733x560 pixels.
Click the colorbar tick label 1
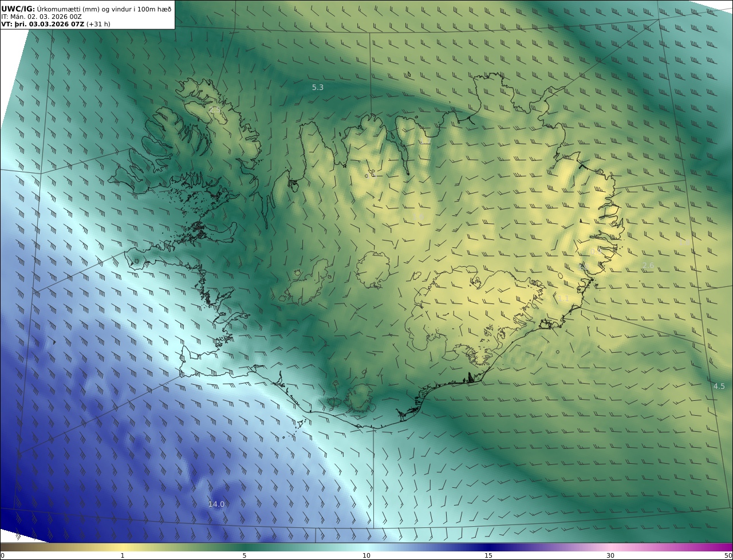(123, 555)
